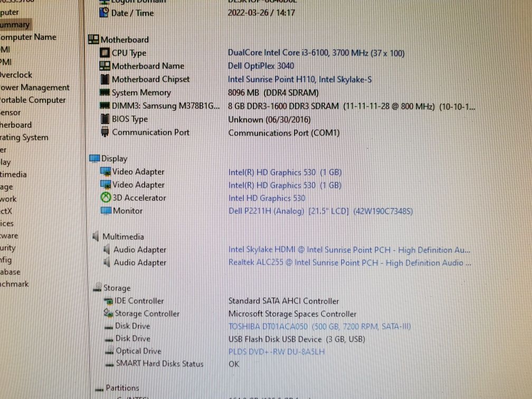Click the 8 GB DDR3-1600 DDR3 SDRAM value
Screen dimensions: 532x399
(351, 106)
